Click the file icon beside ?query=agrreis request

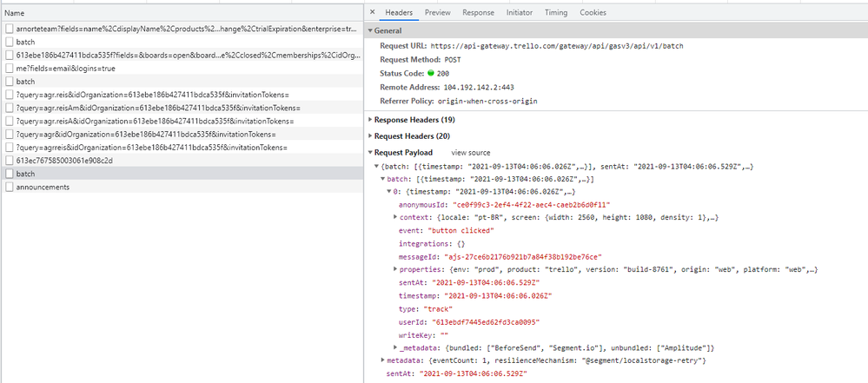pyautogui.click(x=10, y=148)
